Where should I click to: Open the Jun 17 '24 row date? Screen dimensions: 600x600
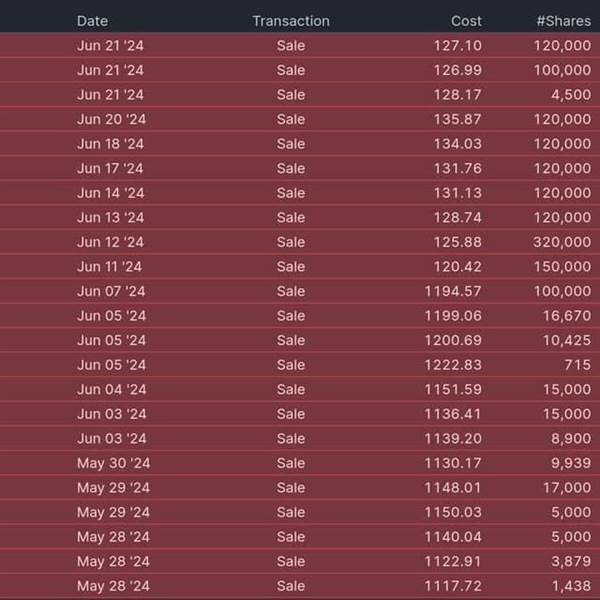110,168
